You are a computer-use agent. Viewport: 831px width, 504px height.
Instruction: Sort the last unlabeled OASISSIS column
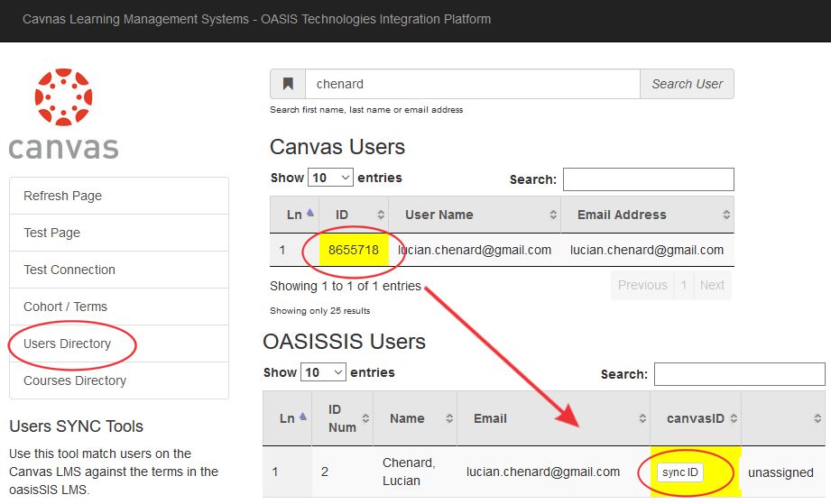coord(783,418)
